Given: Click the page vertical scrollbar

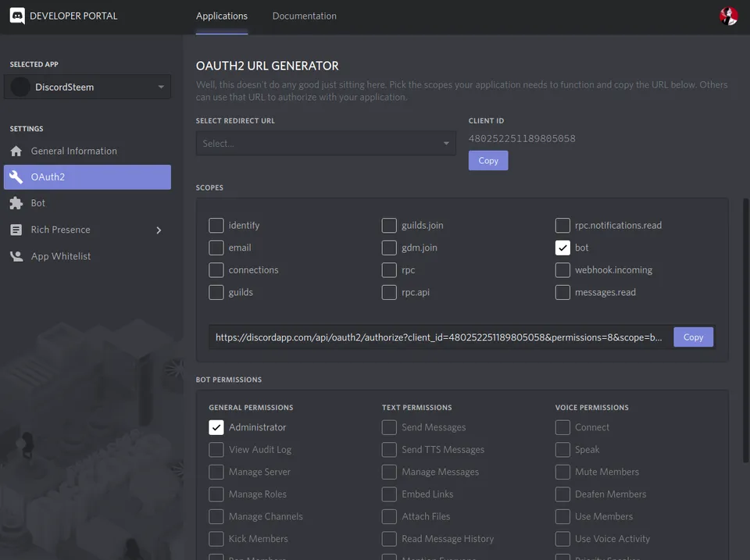Looking at the screenshot, I should (745, 330).
